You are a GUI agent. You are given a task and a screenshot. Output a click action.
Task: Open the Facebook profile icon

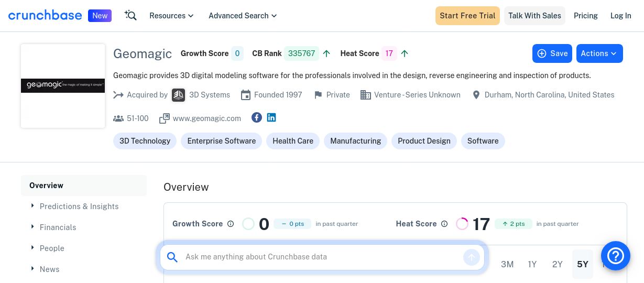tap(257, 117)
